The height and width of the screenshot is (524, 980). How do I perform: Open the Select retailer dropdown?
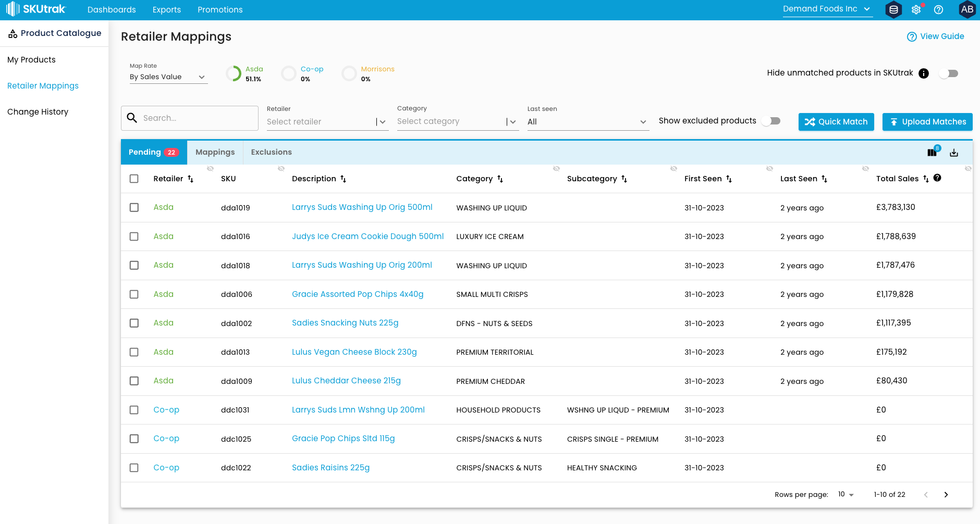pos(327,122)
